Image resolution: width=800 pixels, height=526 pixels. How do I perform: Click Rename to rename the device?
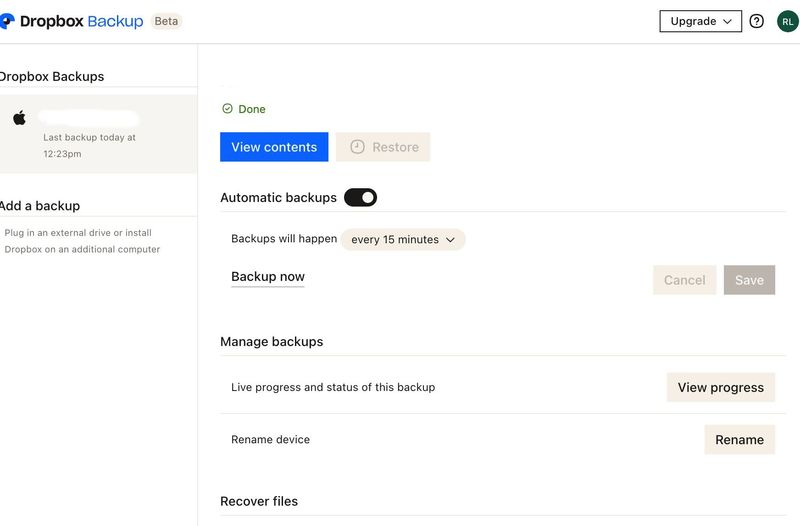tap(739, 439)
